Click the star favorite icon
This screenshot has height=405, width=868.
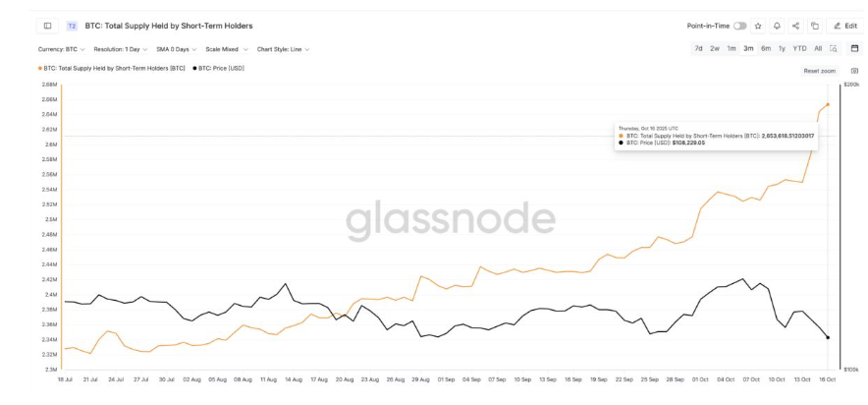tap(758, 26)
